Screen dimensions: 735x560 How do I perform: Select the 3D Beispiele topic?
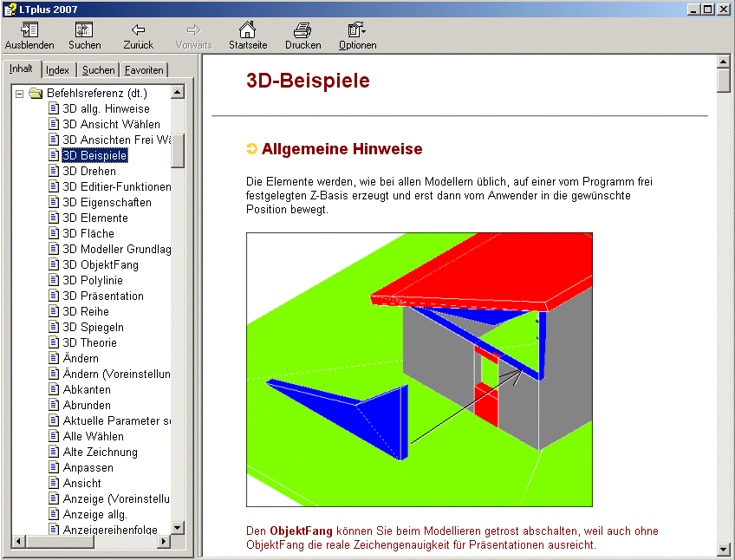94,155
